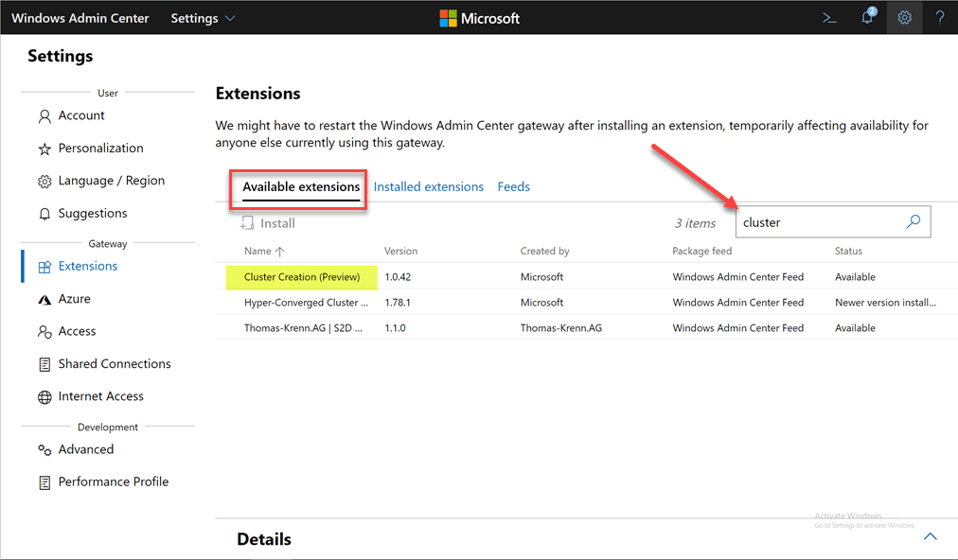
Task: Open Shared Connections settings
Action: click(x=114, y=364)
